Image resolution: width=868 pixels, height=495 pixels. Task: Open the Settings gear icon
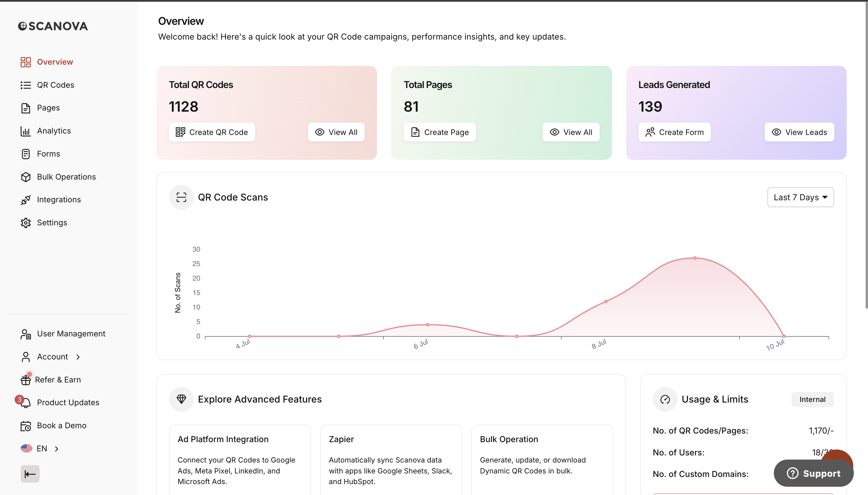26,223
